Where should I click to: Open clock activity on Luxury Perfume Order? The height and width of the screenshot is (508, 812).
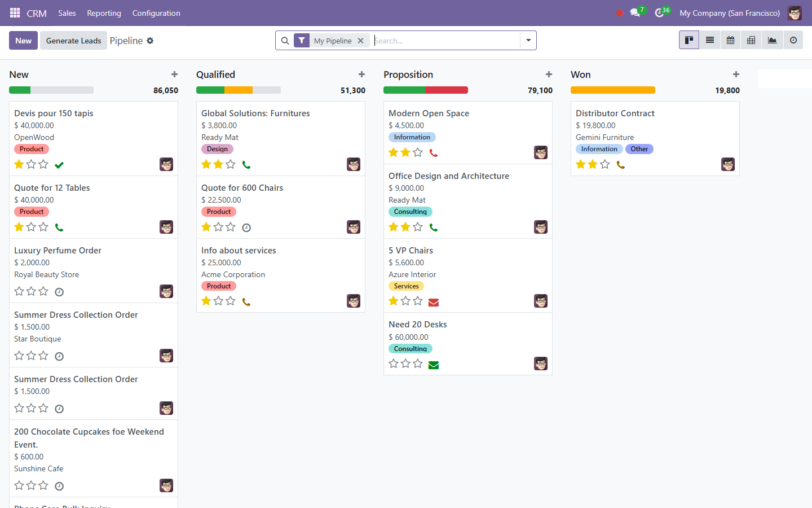tap(59, 292)
